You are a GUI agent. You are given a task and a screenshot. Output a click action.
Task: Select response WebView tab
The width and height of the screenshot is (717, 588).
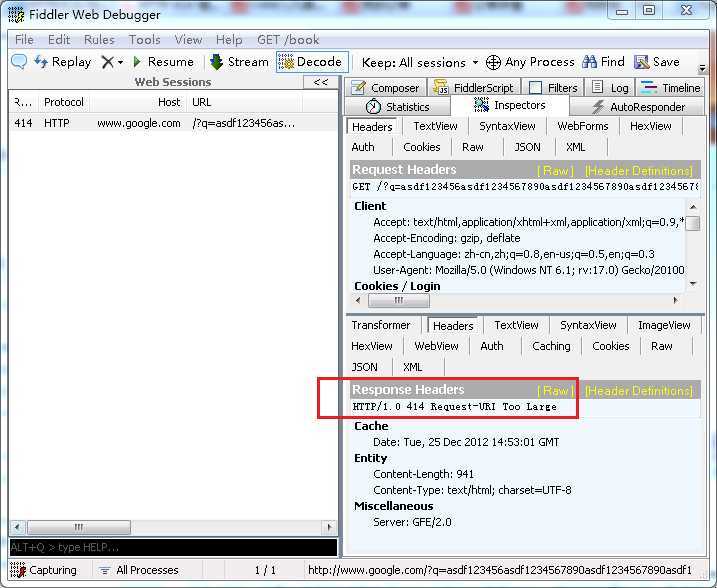[x=436, y=347]
